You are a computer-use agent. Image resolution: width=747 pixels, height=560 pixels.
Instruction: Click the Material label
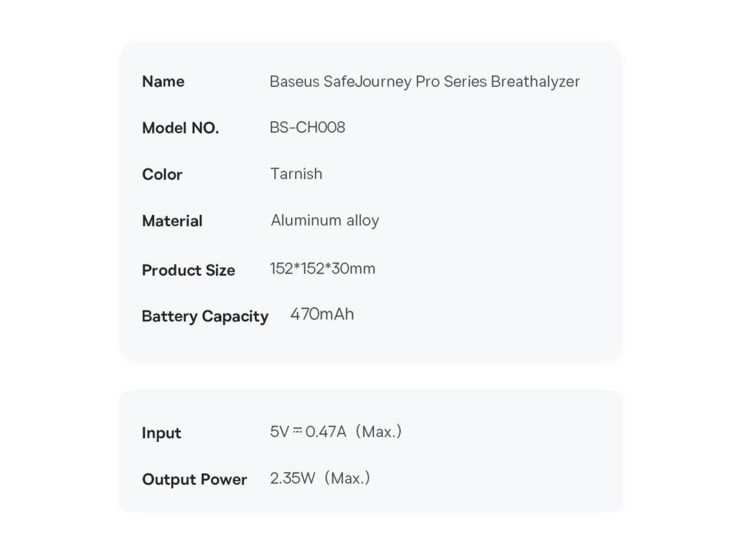(x=172, y=221)
